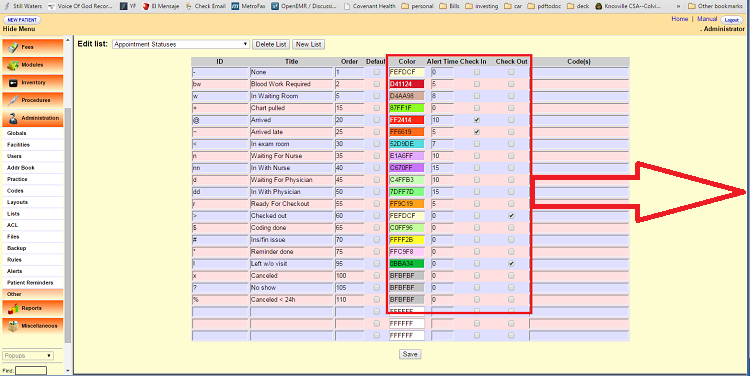Viewport: 750px width, 376px height.
Task: Open Backup in Administration menu
Action: [x=16, y=248]
